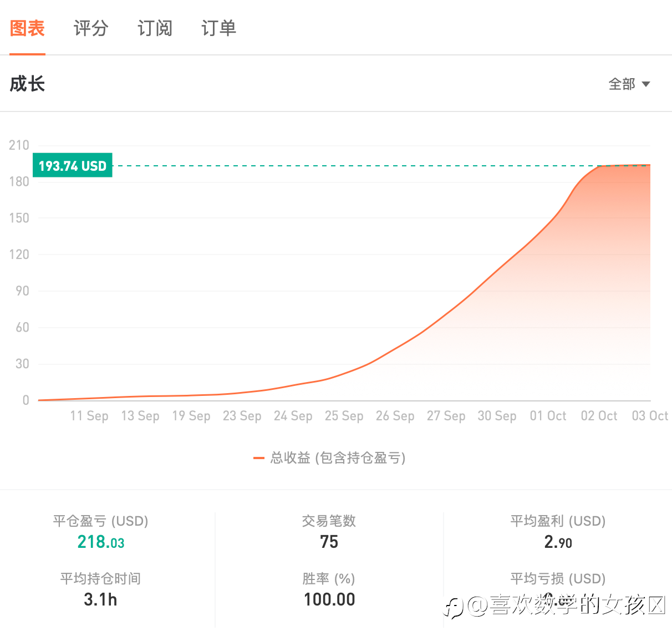The height and width of the screenshot is (641, 672).
Task: Select the 02 Oct axis date
Action: click(599, 416)
